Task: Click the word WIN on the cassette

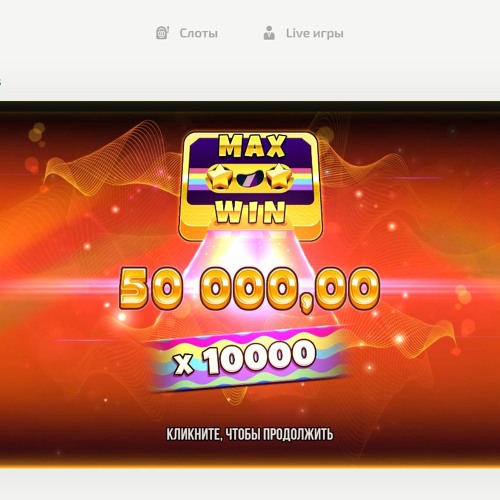Action: pyautogui.click(x=250, y=212)
